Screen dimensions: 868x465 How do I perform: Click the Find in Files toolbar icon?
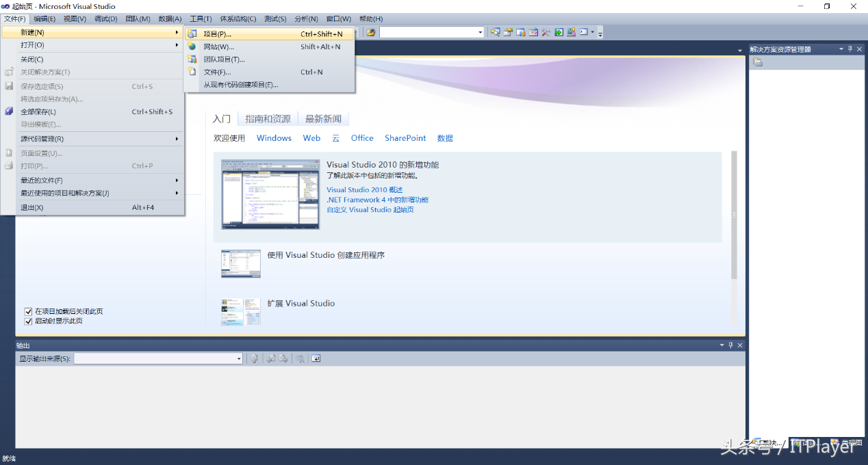371,32
